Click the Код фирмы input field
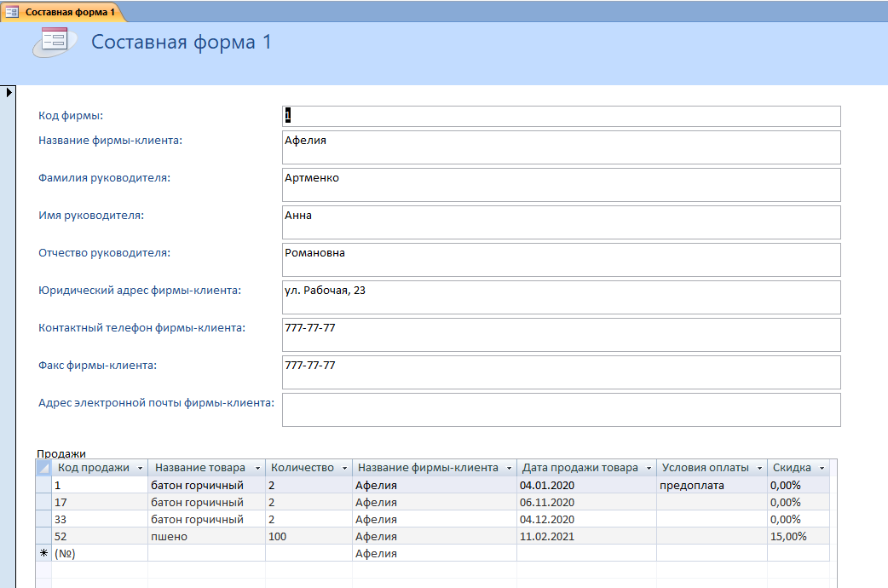This screenshot has width=888, height=588. point(562,116)
